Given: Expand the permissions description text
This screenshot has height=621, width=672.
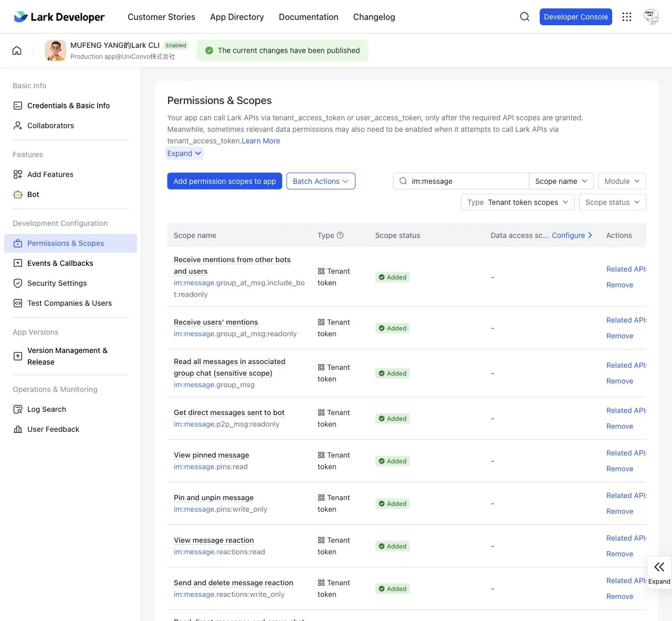Looking at the screenshot, I should click(x=185, y=153).
